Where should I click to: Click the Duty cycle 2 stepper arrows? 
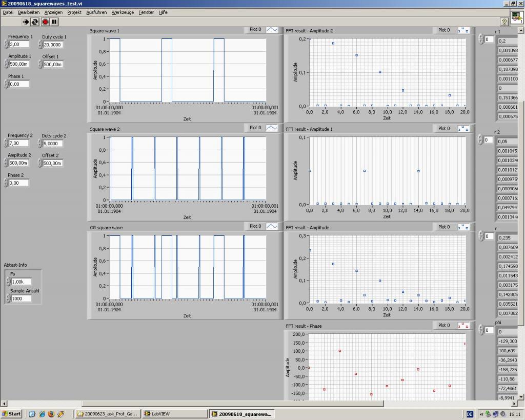39,144
